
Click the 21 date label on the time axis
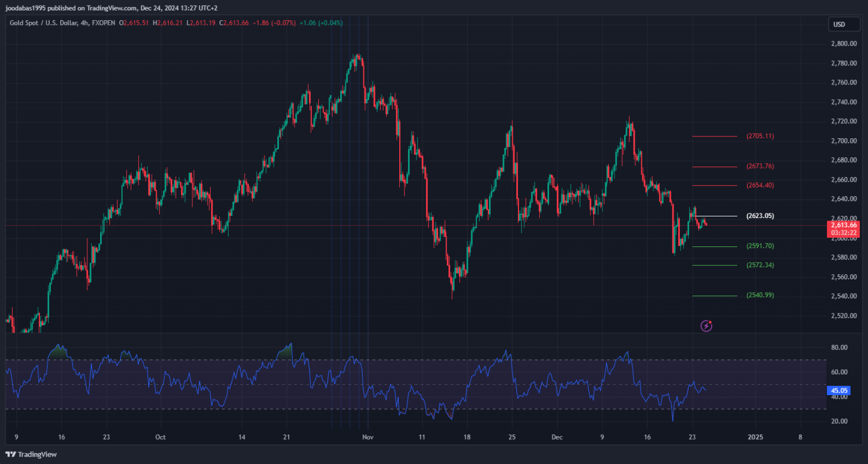coord(286,437)
